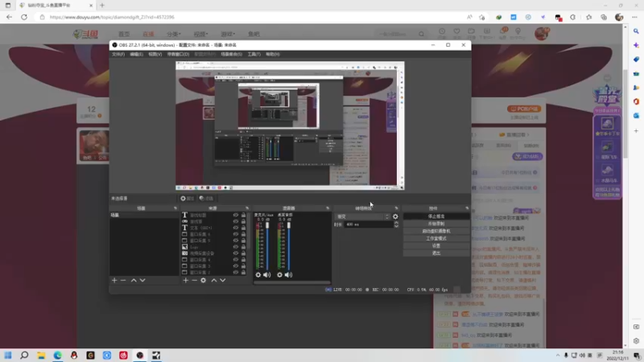Hide the 窗口采集 6 source
The height and width of the screenshot is (362, 644).
click(x=236, y=234)
